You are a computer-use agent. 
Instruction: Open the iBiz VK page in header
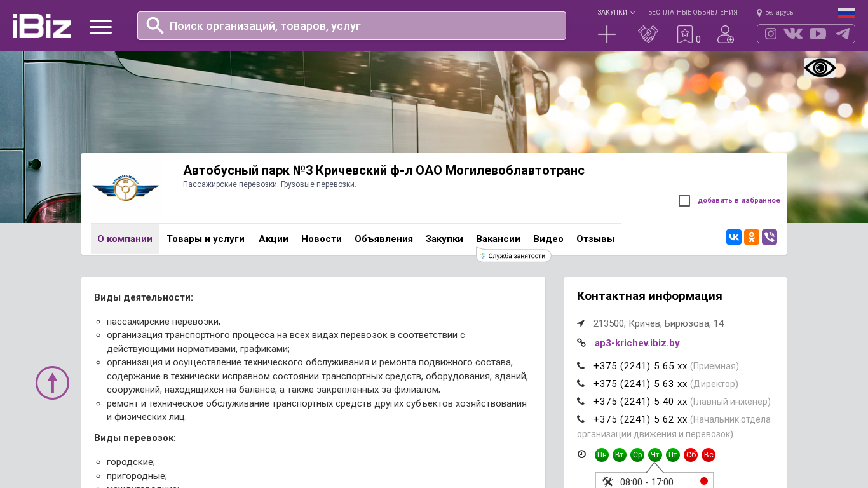coord(793,34)
